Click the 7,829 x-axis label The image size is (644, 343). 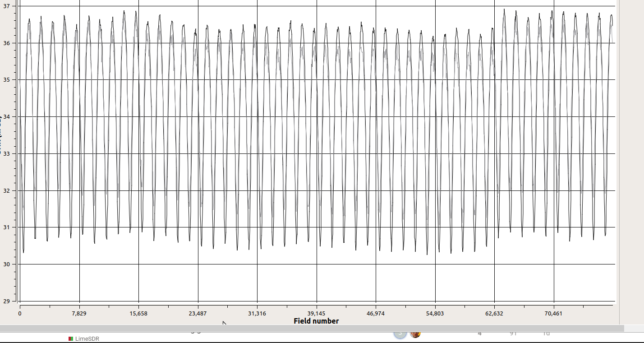(79, 313)
